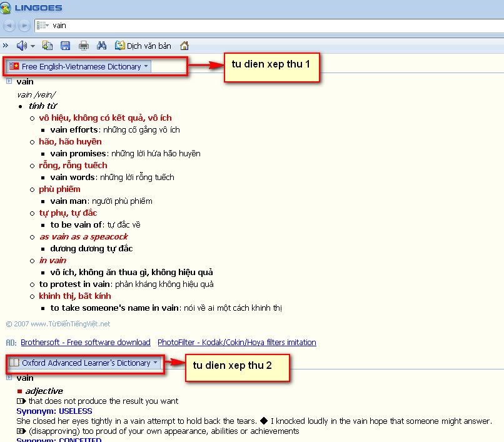This screenshot has width=504, height=442.
Task: Click the forward navigation arrow
Action: click(x=24, y=26)
